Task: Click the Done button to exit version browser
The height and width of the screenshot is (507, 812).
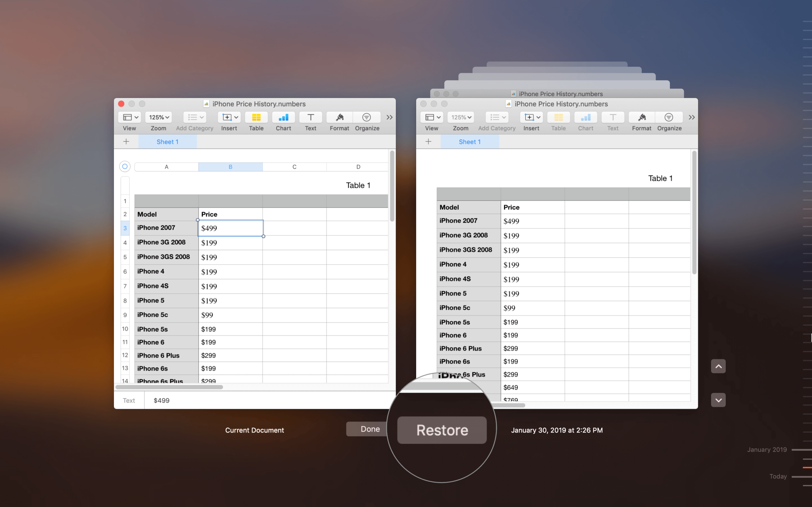Action: click(x=370, y=429)
